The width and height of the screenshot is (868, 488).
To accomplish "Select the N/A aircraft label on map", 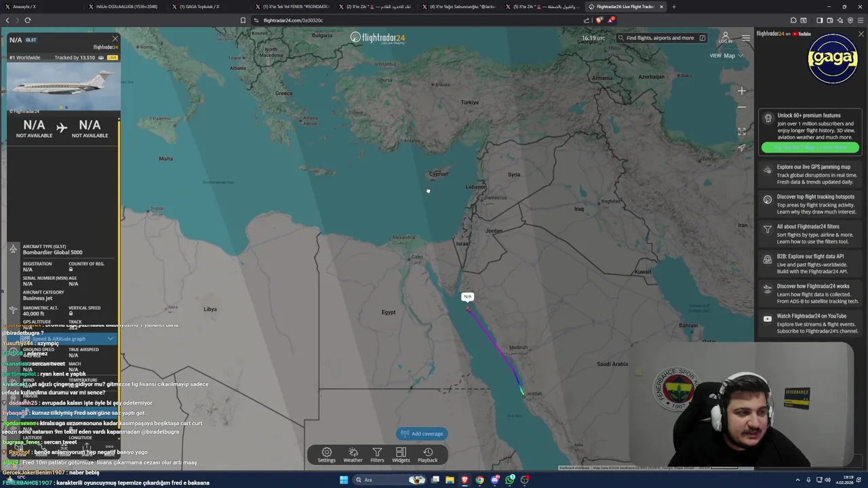I will (467, 296).
